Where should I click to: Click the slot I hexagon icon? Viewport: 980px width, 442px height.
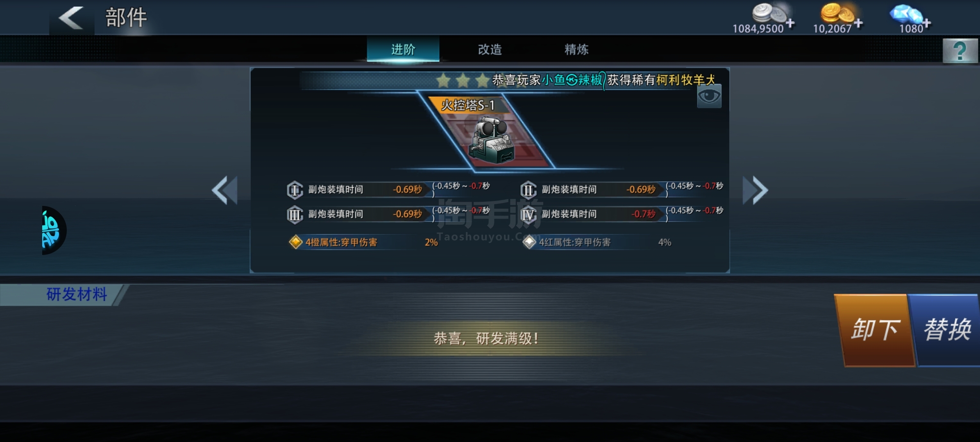(295, 190)
